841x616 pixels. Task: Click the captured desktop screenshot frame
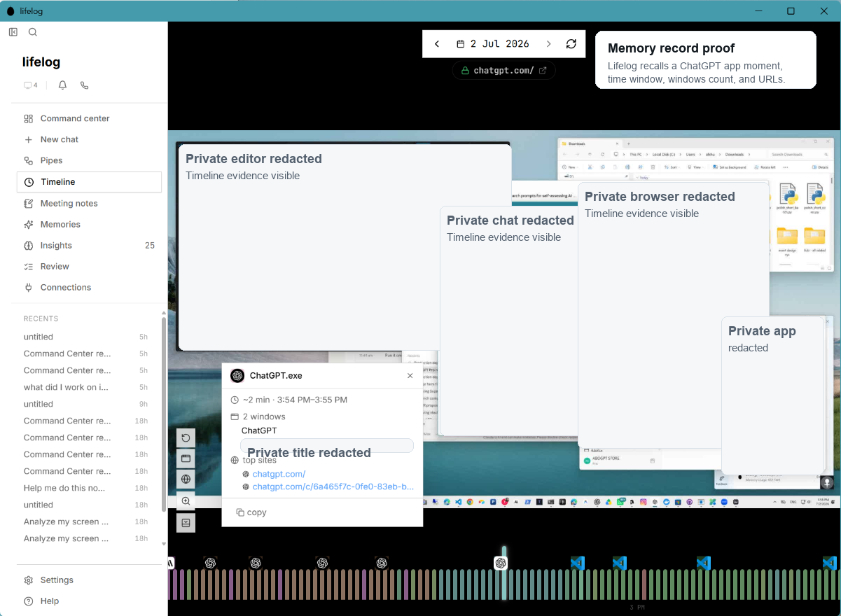click(x=504, y=319)
